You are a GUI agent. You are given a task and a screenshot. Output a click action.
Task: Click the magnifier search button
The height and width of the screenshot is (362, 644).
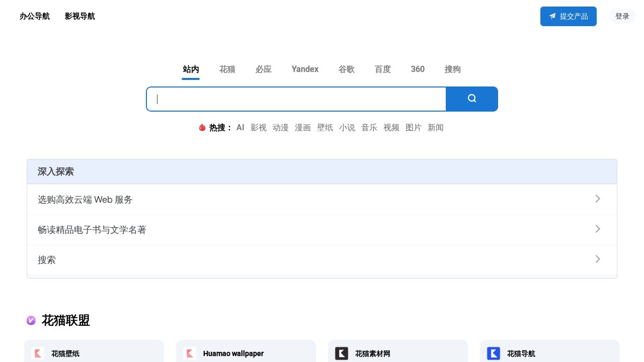pos(472,99)
